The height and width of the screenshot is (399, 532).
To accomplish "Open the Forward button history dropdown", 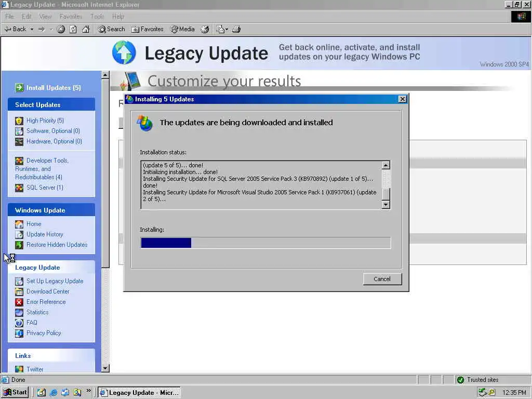I will (x=51, y=29).
